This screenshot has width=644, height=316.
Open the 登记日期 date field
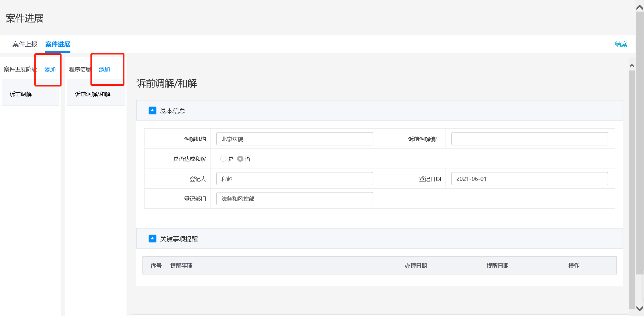[529, 179]
